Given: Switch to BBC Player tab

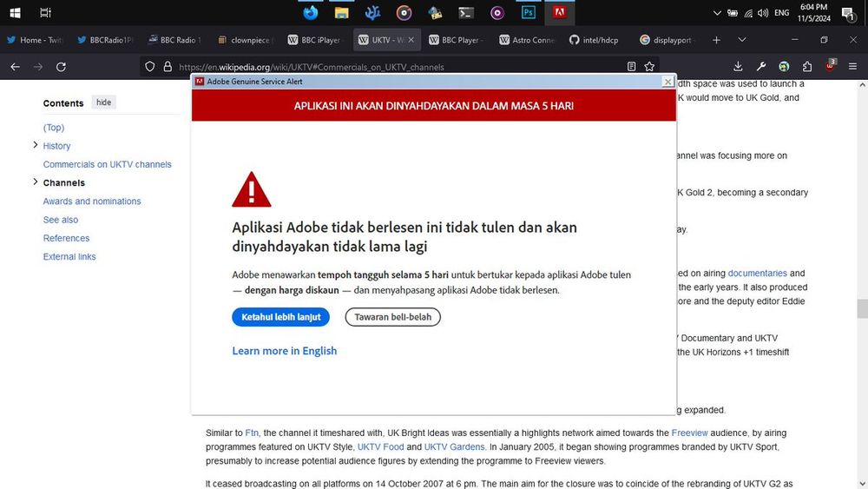Looking at the screenshot, I should coord(457,40).
